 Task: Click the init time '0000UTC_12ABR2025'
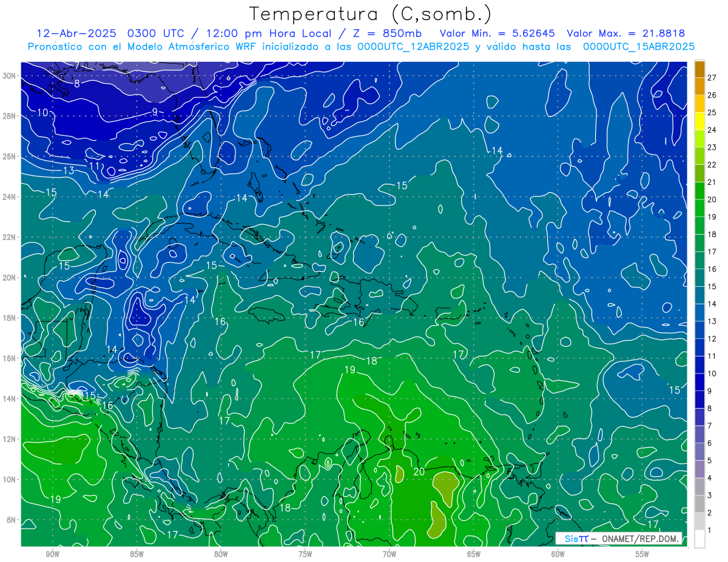click(x=413, y=47)
